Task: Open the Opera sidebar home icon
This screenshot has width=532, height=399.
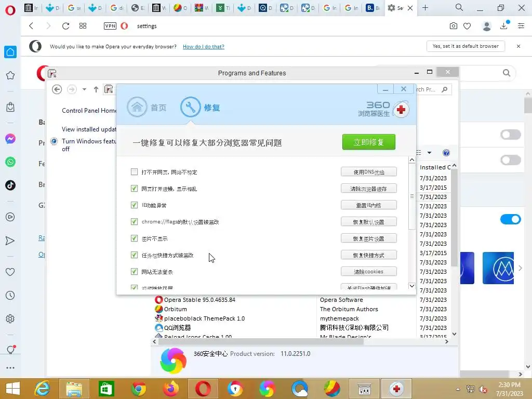Action: pos(10,52)
